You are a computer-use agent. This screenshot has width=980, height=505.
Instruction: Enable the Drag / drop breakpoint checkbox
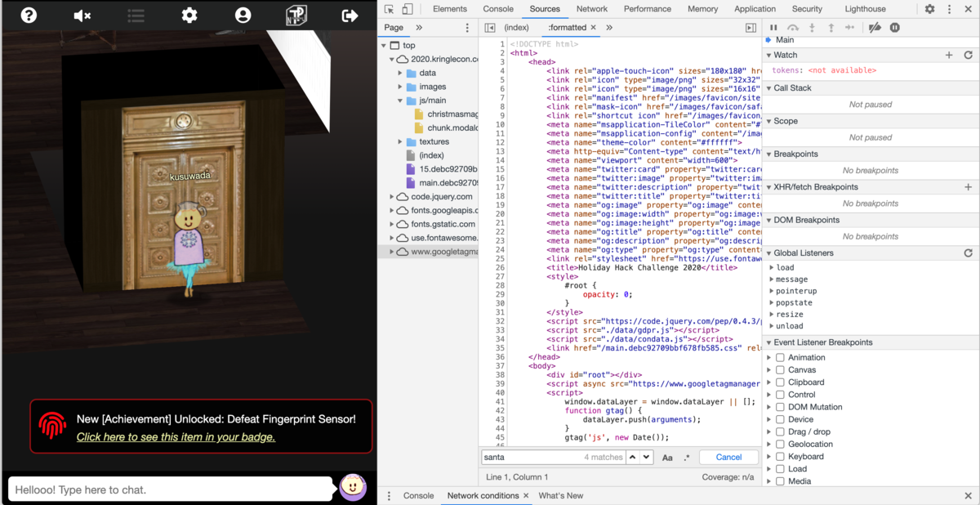click(780, 432)
